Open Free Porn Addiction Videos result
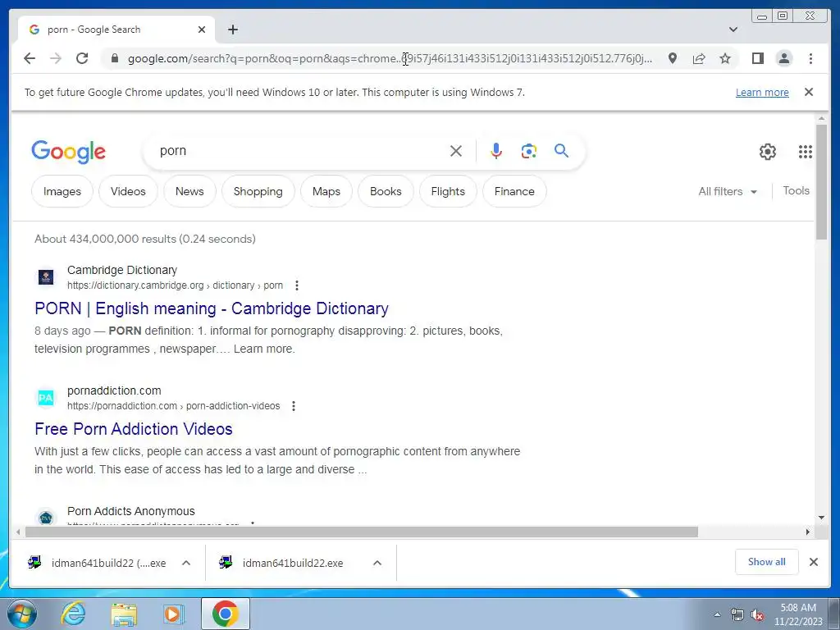The image size is (840, 630). 134,429
